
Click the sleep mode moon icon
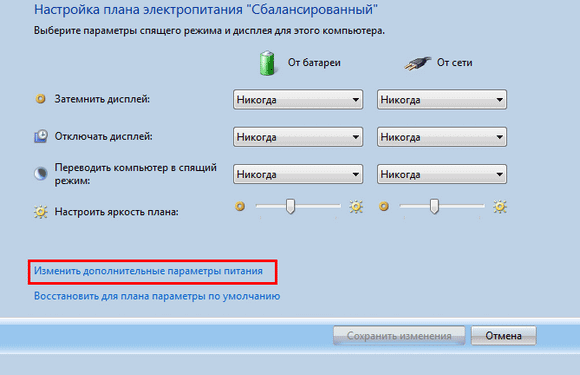(x=41, y=173)
